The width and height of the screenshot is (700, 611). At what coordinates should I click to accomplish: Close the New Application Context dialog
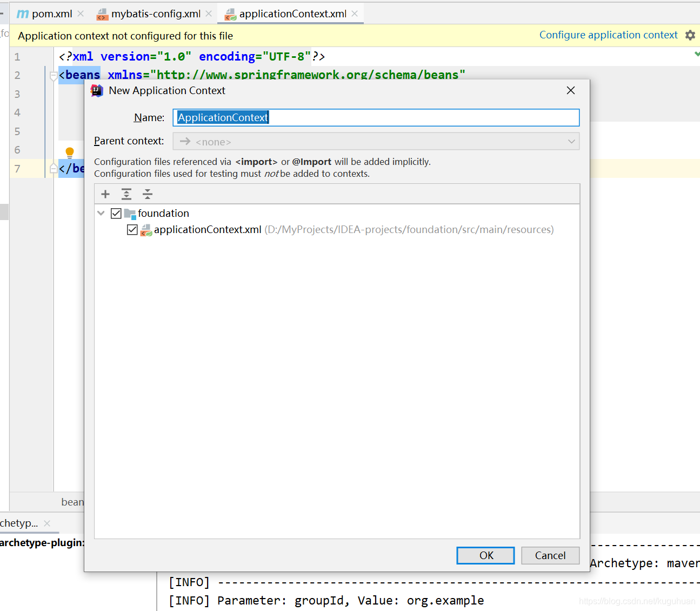click(x=571, y=90)
